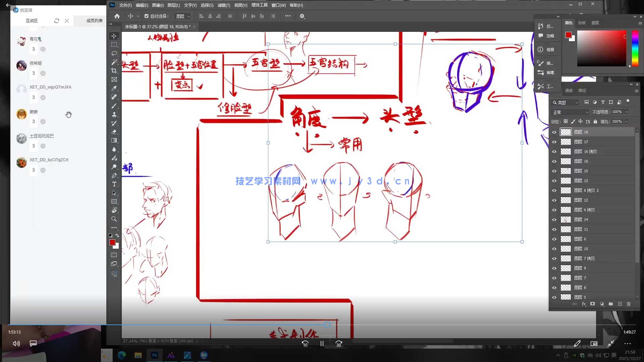Click the 成员列表 button
This screenshot has width=644, height=362.
pos(94,20)
